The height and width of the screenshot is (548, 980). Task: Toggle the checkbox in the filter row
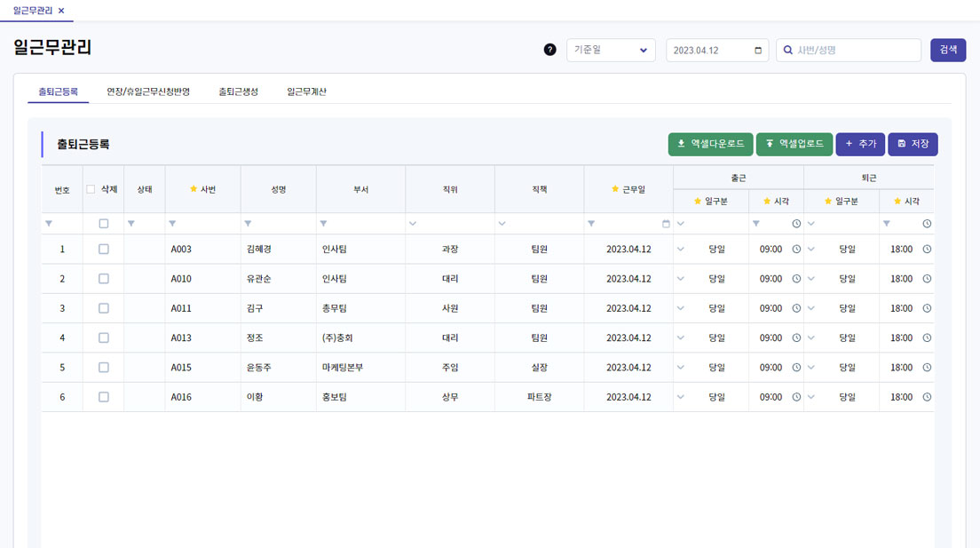click(104, 223)
